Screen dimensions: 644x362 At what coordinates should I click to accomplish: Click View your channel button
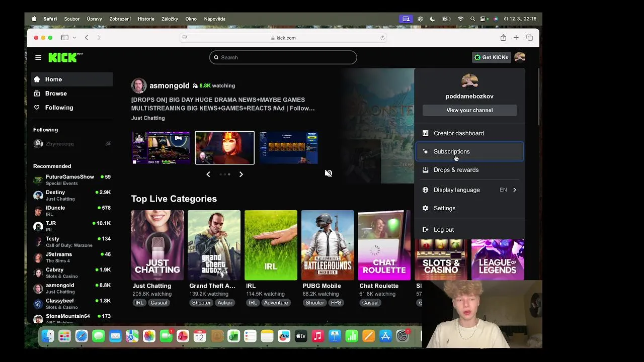[469, 110]
